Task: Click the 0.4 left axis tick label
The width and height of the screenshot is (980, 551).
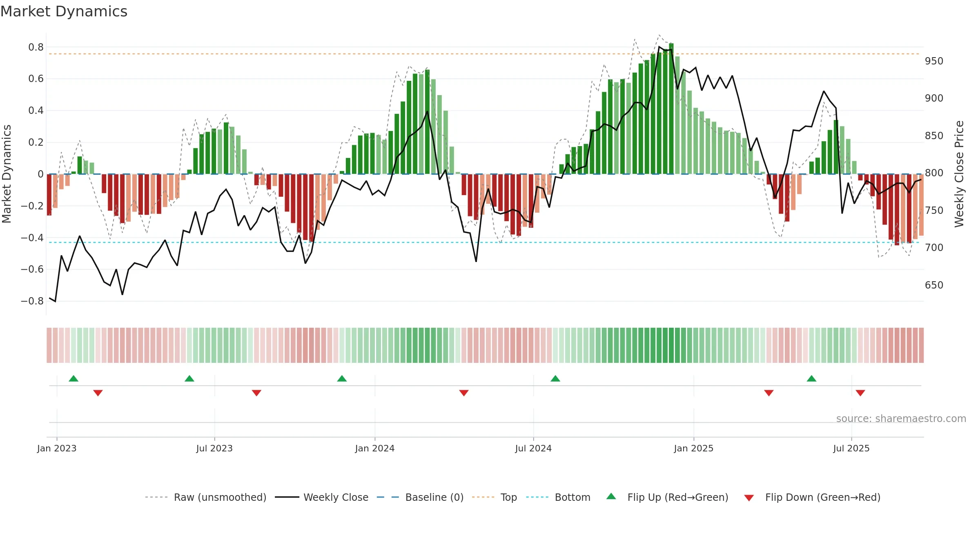Action: click(36, 111)
